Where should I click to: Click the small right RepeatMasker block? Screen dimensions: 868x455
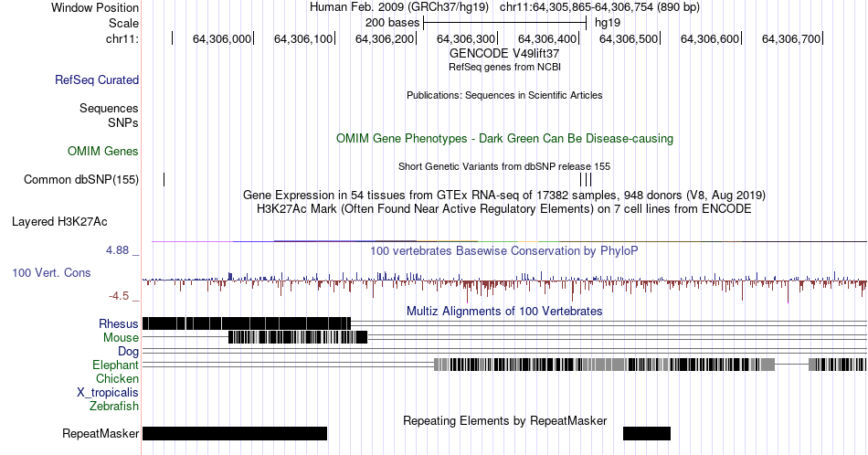click(x=647, y=433)
